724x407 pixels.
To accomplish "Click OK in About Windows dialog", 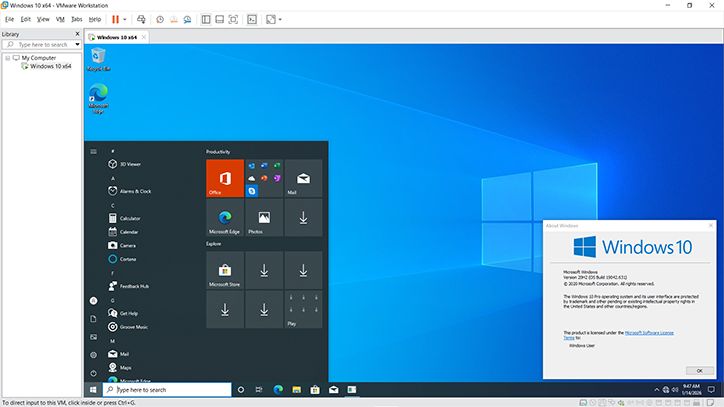I will click(x=700, y=371).
